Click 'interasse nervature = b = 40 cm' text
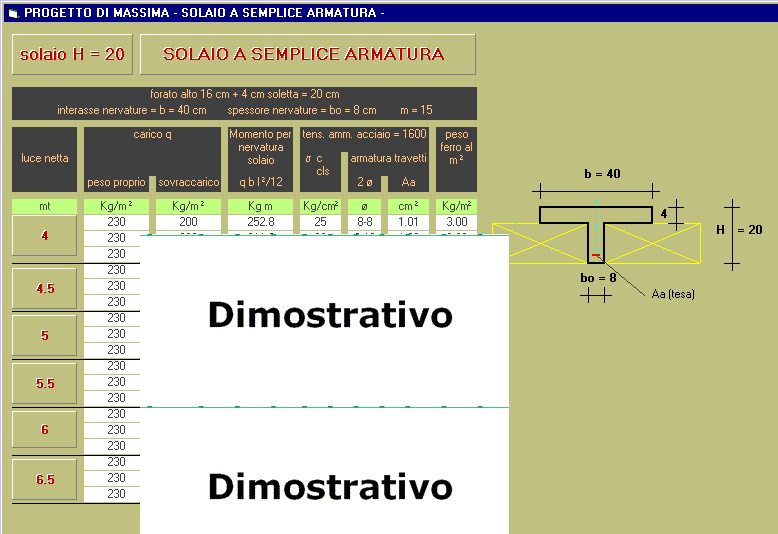 point(131,110)
